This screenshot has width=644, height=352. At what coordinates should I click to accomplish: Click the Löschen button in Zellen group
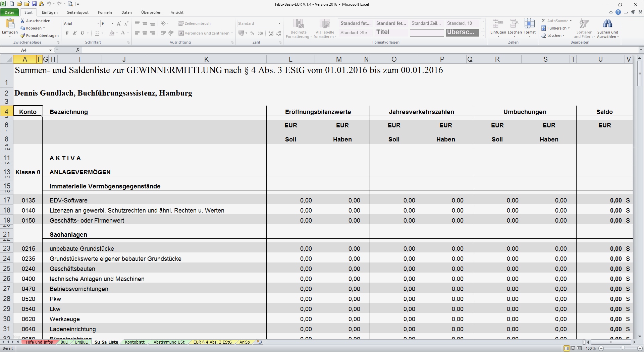point(514,28)
